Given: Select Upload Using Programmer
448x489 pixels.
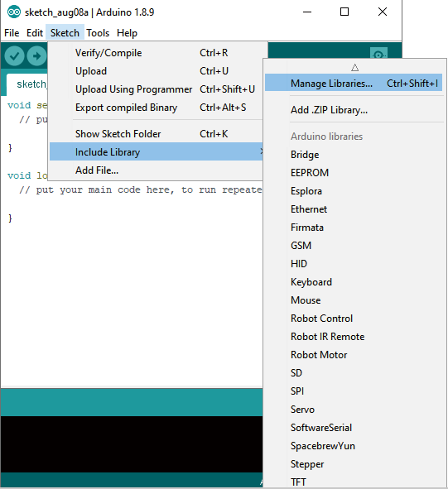Looking at the screenshot, I should (x=156, y=89).
